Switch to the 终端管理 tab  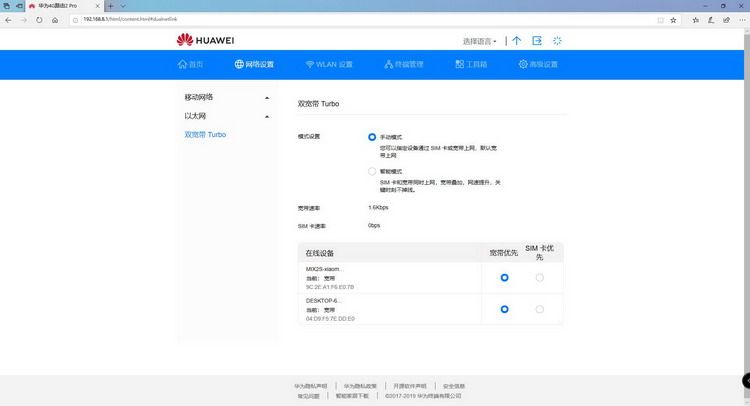tap(404, 64)
